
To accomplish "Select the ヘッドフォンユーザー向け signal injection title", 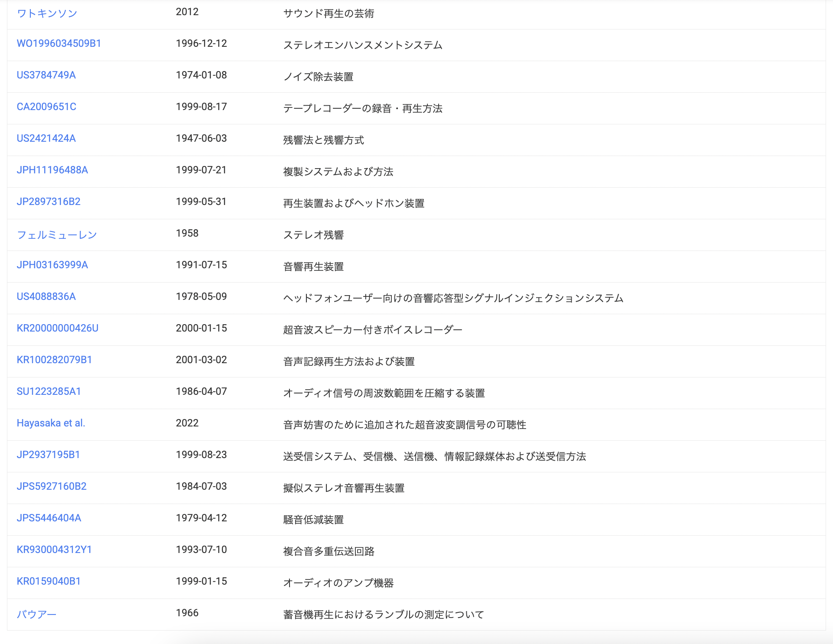I will (453, 298).
